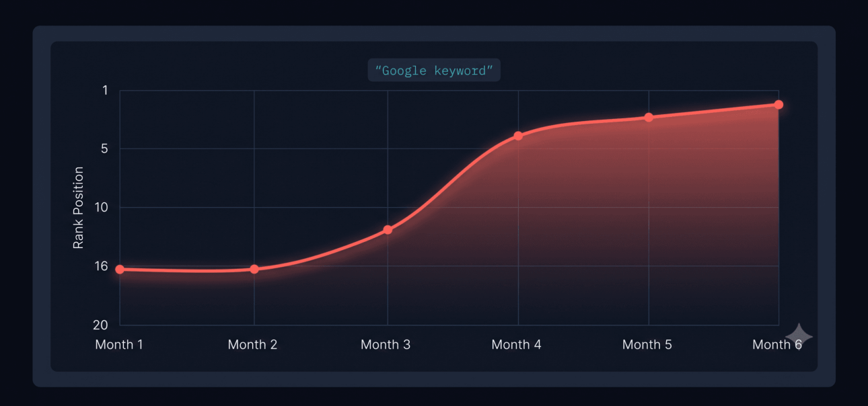Select the Month 3 data point
868x406 pixels.
pos(388,230)
